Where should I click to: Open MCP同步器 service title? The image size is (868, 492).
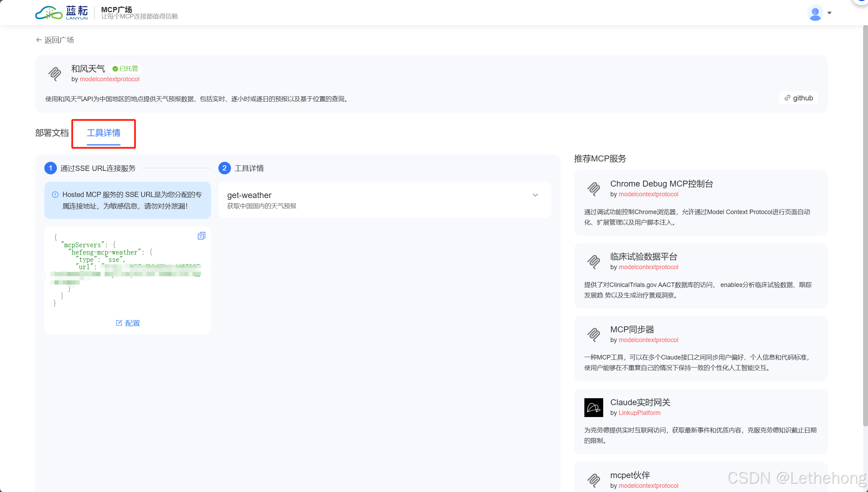(x=632, y=330)
